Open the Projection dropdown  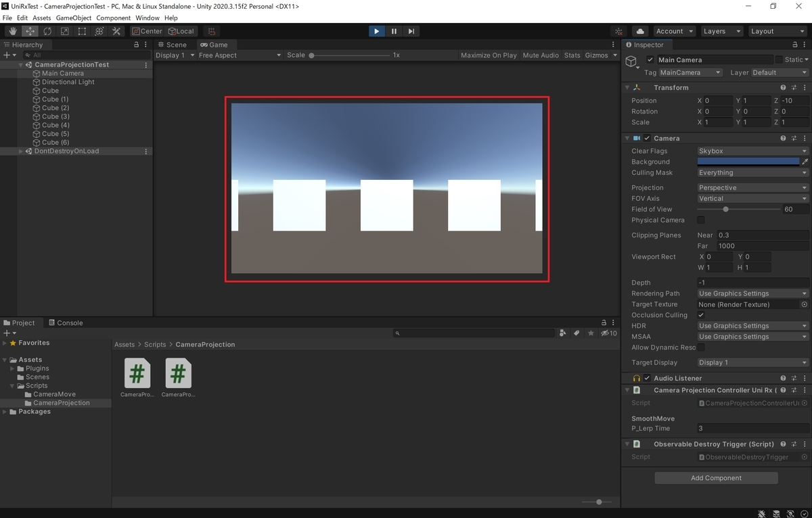pyautogui.click(x=753, y=188)
